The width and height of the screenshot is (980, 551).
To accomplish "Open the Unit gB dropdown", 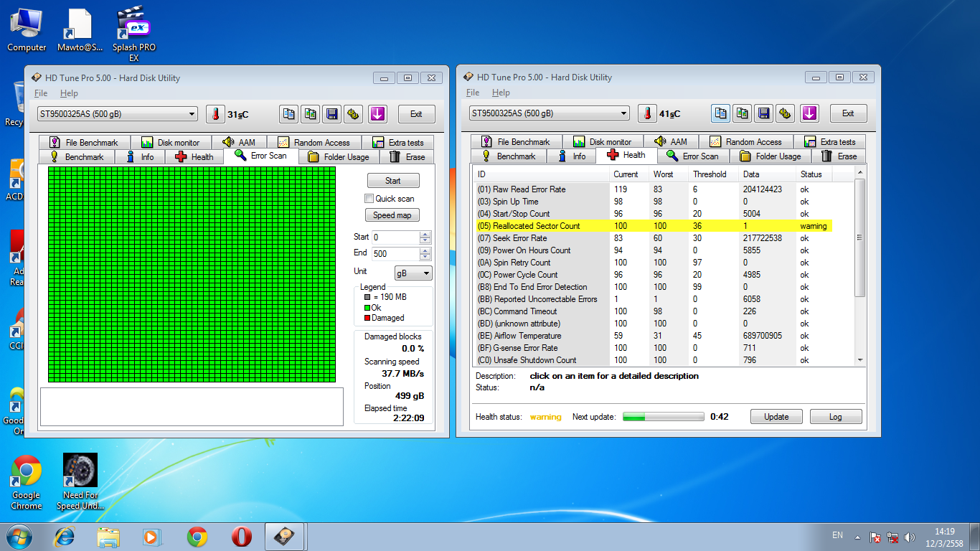I will point(413,273).
